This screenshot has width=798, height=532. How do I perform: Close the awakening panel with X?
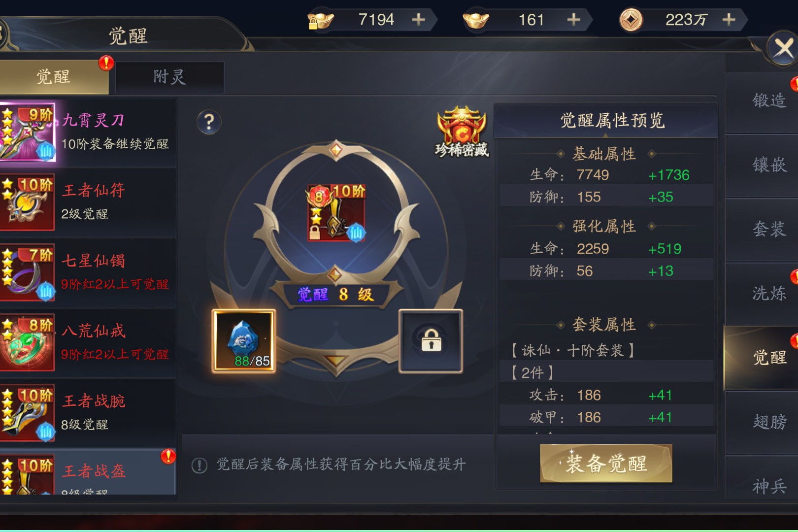point(783,48)
